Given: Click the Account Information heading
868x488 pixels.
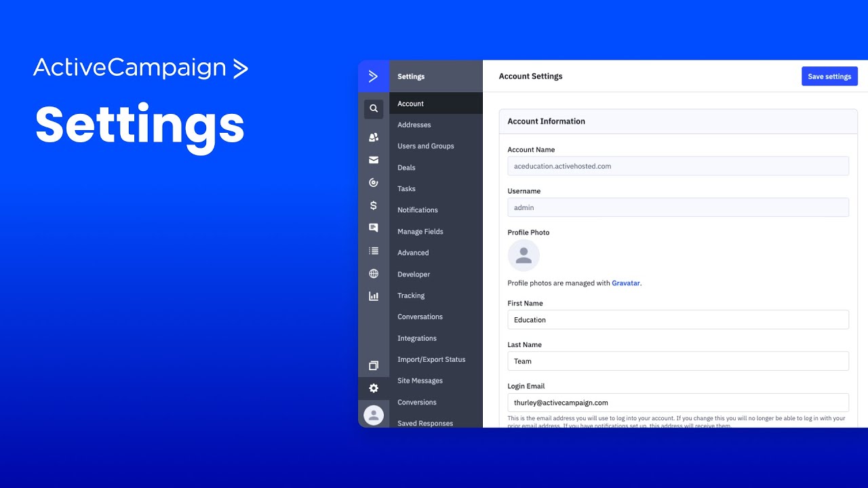Looking at the screenshot, I should (547, 121).
